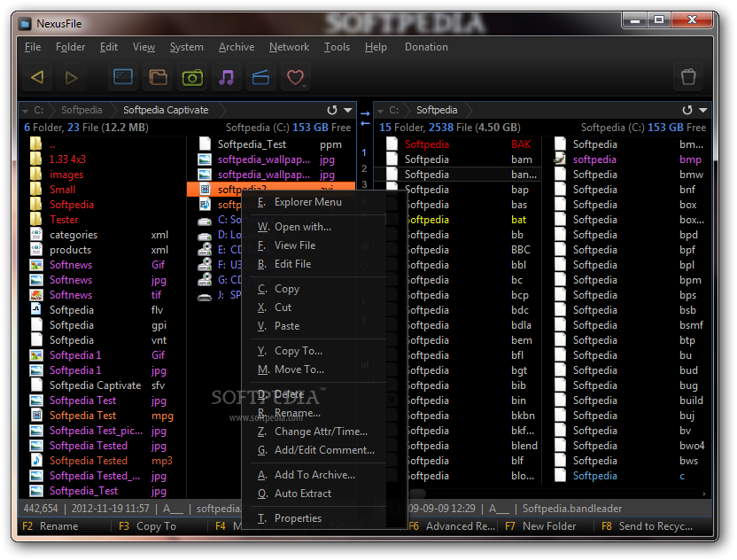Click the NexusFile title bar app icon
The height and width of the screenshot is (560, 737).
point(25,24)
